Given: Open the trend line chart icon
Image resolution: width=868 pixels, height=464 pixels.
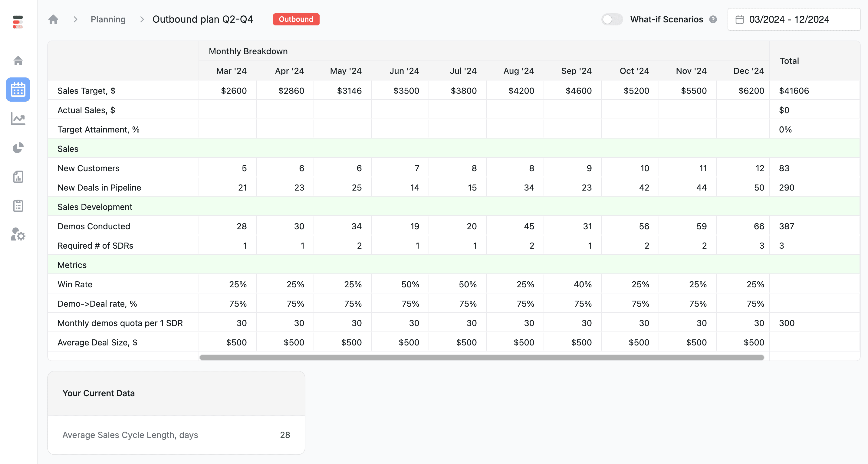Looking at the screenshot, I should click(18, 119).
